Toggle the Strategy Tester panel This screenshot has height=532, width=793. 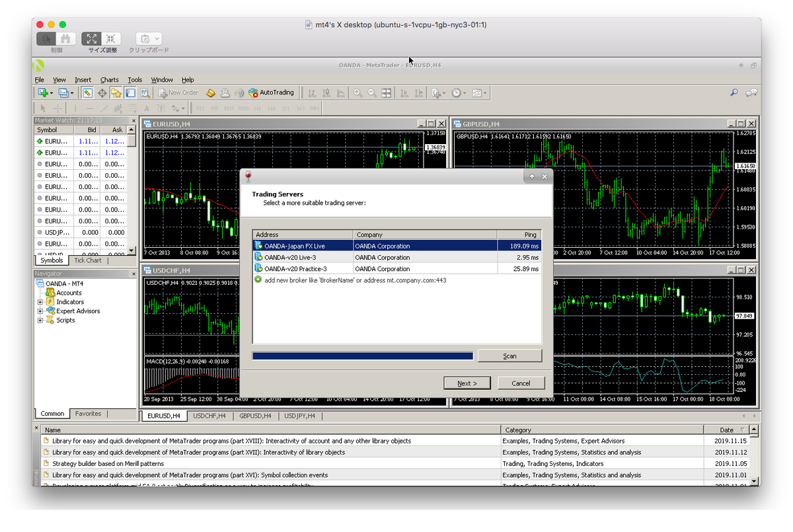click(145, 93)
